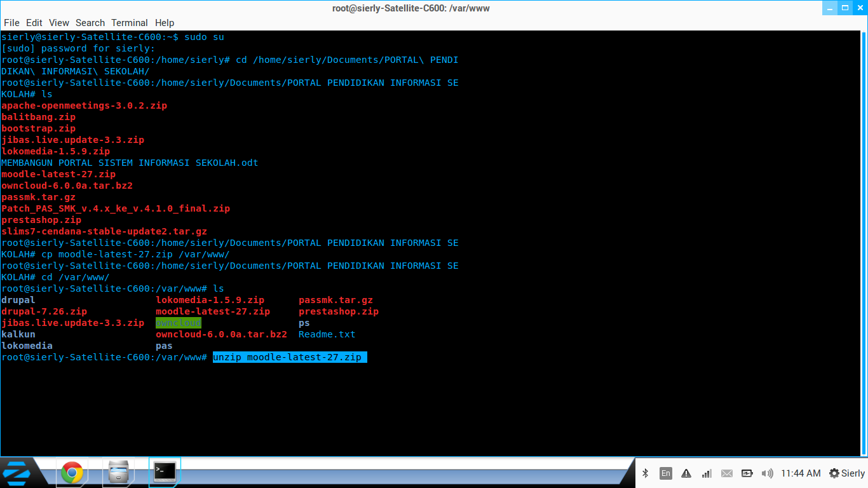Image resolution: width=868 pixels, height=488 pixels.
Task: Click drupal-7.26.zip in /var/www listing
Action: tap(44, 311)
